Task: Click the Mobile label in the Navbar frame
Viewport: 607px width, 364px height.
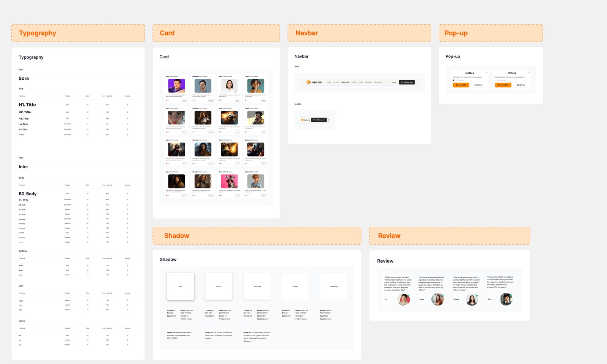Action: point(298,104)
